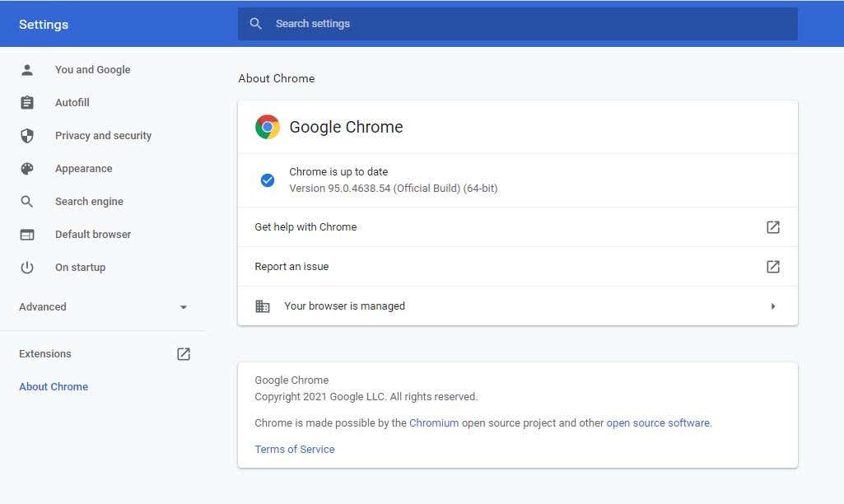Click the Chrome is up to date text
Viewport: 844px width, 504px height.
click(x=338, y=172)
